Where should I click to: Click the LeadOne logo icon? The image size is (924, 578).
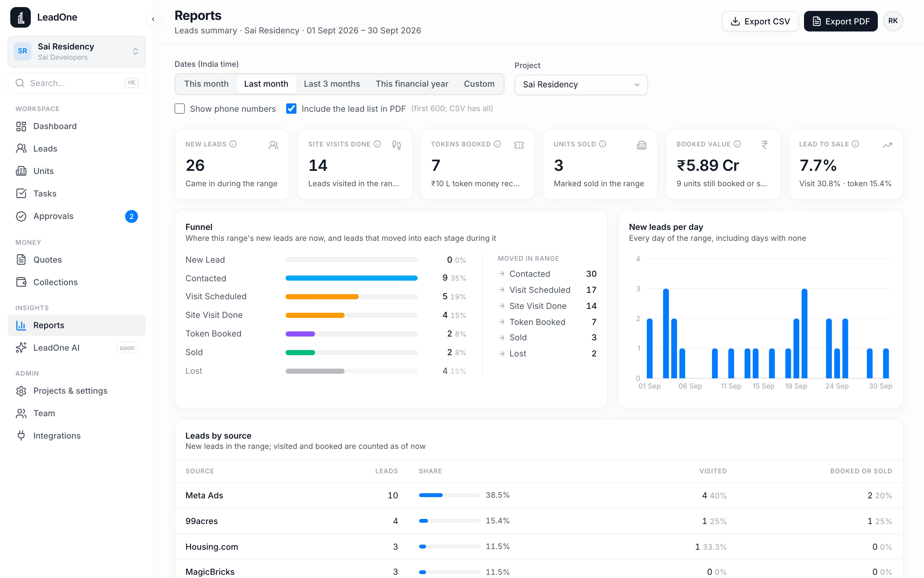21,17
